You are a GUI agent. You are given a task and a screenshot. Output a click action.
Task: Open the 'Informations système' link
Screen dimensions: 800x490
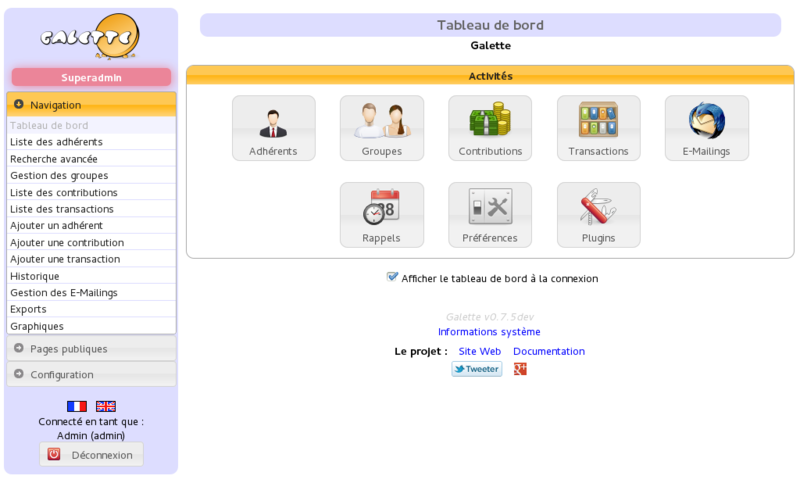tap(489, 332)
